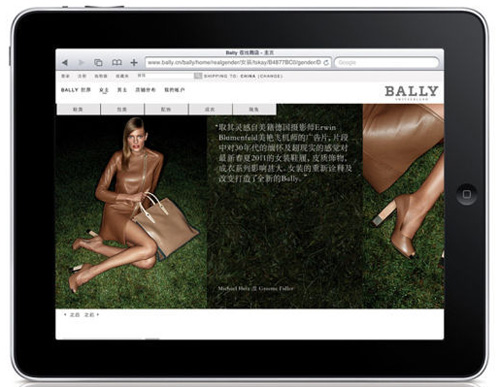Open the Safari pages (tabs) icon
The height and width of the screenshot is (387, 500).
click(98, 63)
